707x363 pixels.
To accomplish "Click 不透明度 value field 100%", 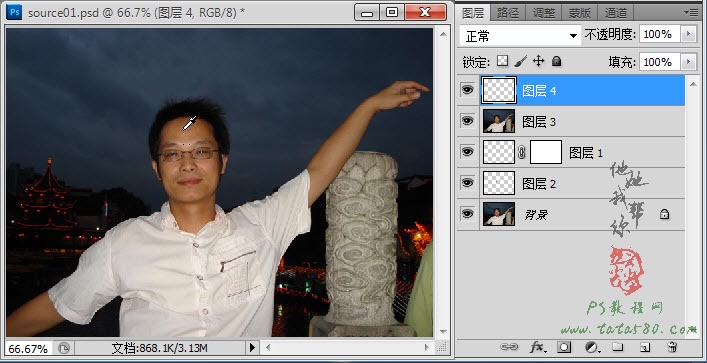I will pyautogui.click(x=660, y=34).
